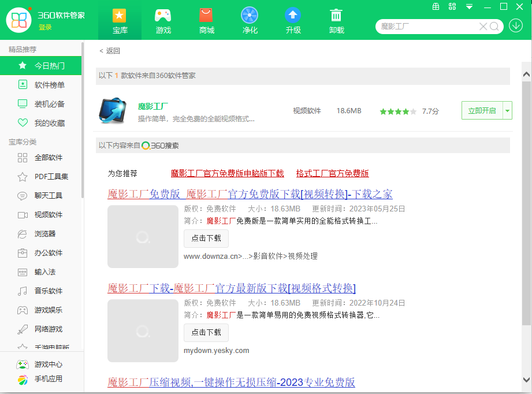Select 游戏娱乐 category
This screenshot has width=532, height=394.
pyautogui.click(x=40, y=310)
